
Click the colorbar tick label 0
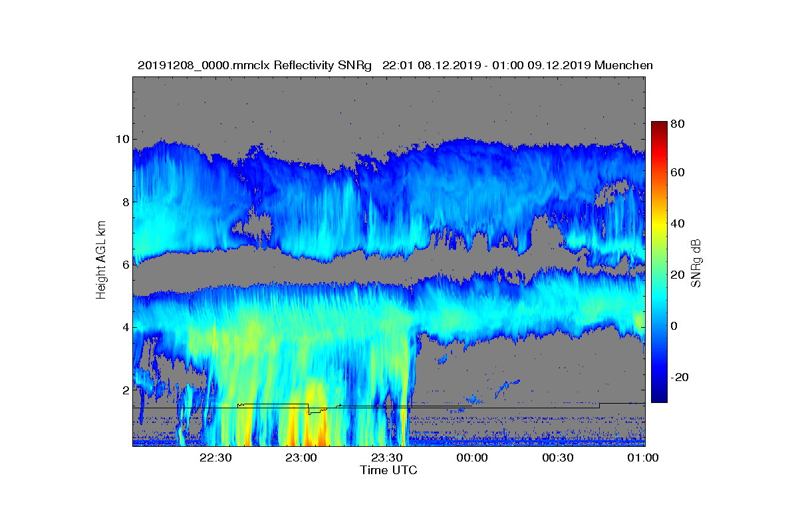pos(674,327)
